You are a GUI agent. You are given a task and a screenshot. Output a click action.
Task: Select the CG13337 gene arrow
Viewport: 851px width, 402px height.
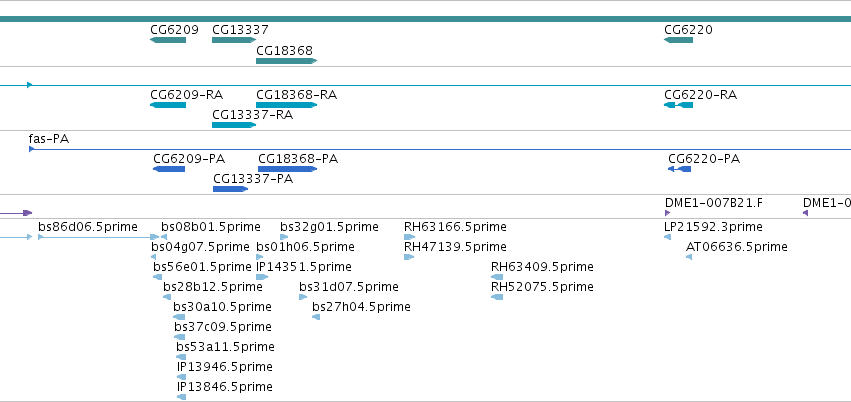(234, 40)
